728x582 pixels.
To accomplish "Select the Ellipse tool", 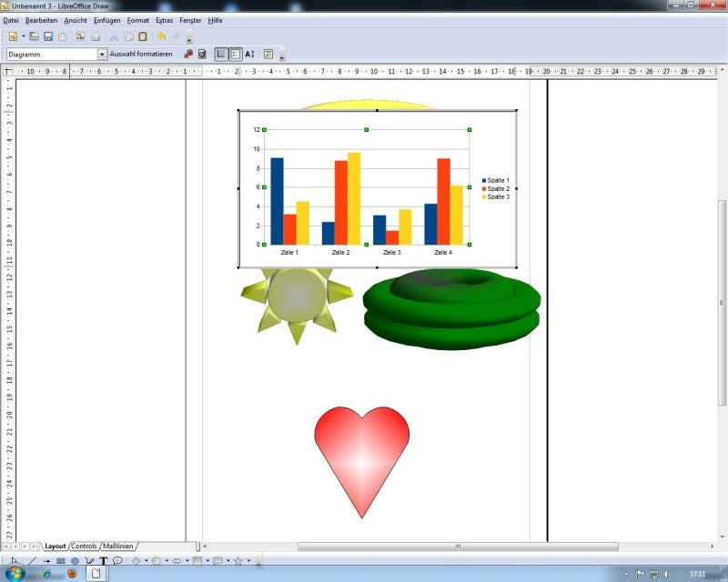I will [75, 561].
